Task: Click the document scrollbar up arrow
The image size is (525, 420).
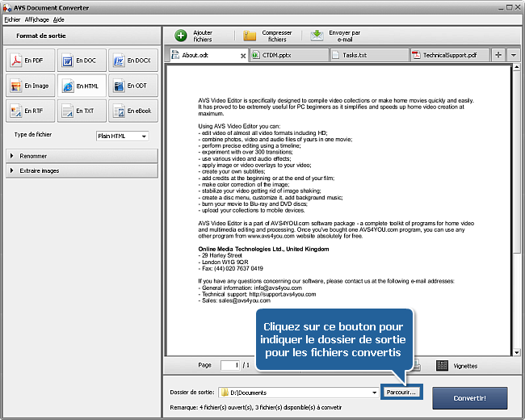Action: [517, 67]
